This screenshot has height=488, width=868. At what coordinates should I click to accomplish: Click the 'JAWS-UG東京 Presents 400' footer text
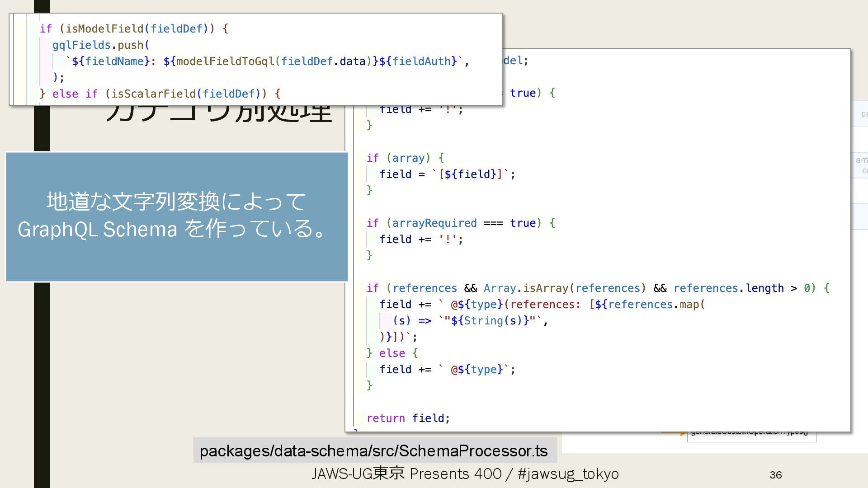(406, 474)
